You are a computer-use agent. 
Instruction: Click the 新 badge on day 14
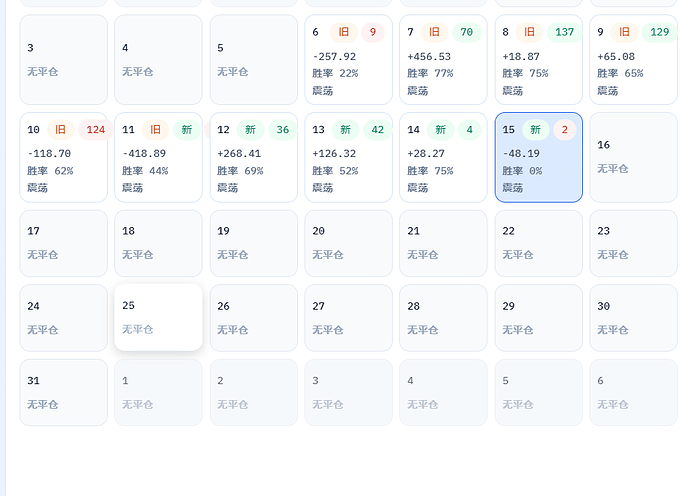440,130
